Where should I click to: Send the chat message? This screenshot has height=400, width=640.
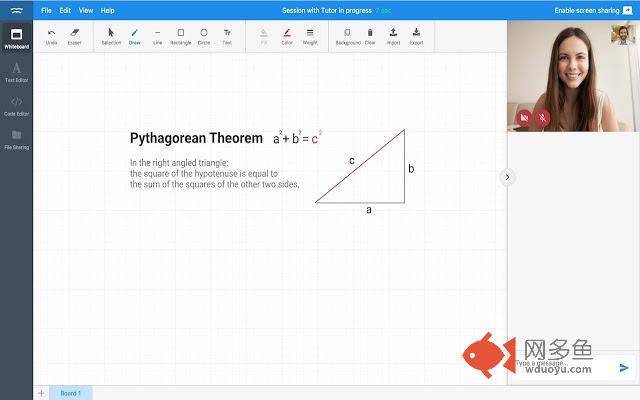(624, 368)
